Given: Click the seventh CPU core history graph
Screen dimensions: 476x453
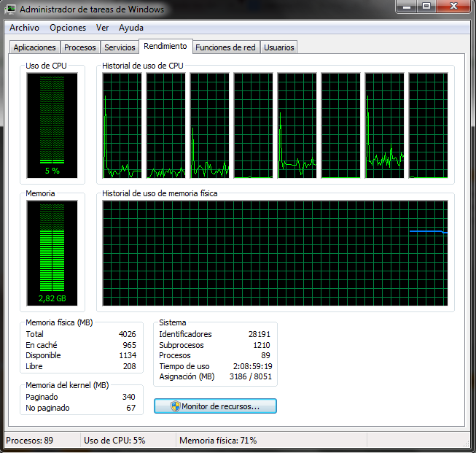Looking at the screenshot, I should (x=384, y=125).
